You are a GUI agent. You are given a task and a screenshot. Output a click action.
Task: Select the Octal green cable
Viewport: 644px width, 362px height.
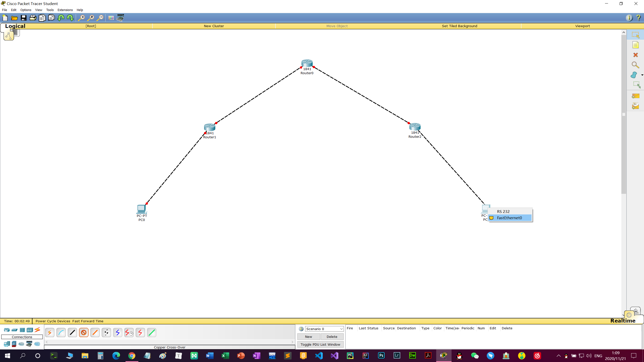point(152,333)
